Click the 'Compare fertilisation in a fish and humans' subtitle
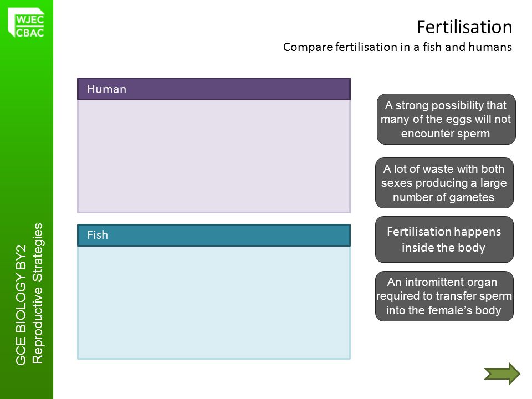 click(397, 47)
